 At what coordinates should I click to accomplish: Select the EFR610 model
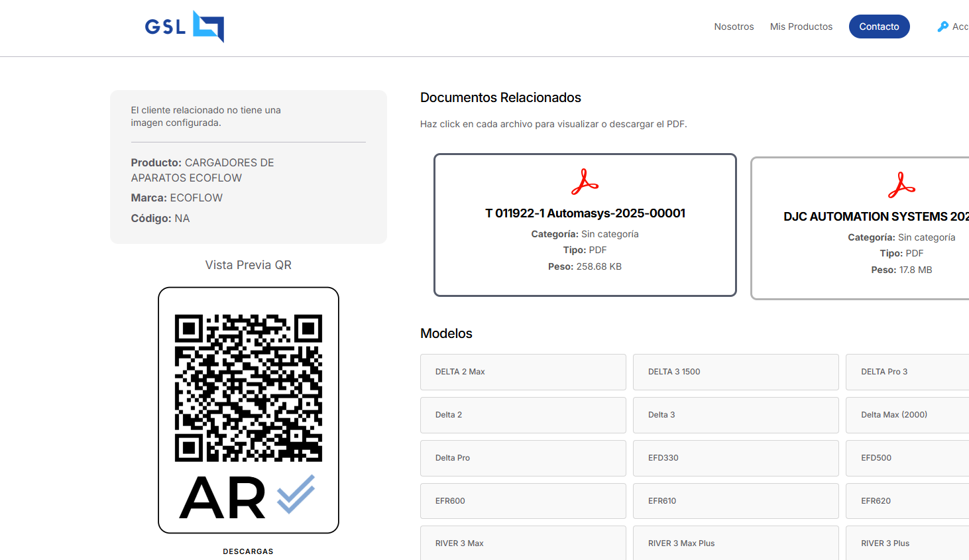tap(735, 501)
